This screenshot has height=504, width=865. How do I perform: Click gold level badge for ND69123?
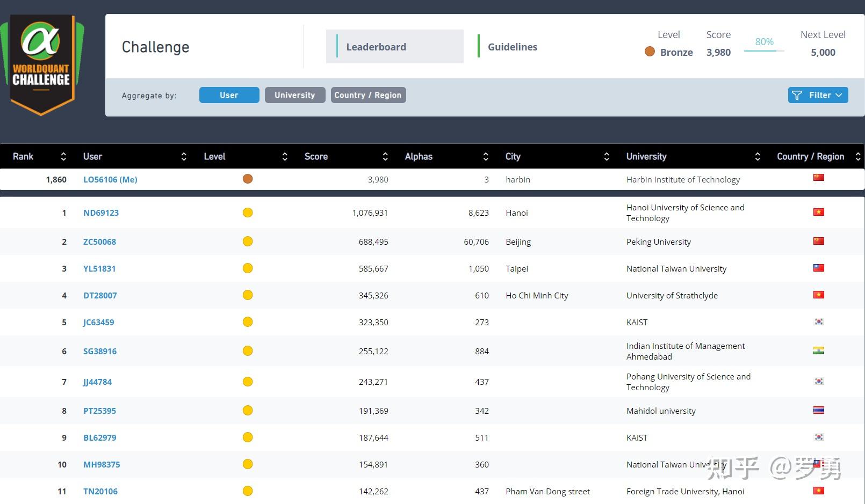248,213
